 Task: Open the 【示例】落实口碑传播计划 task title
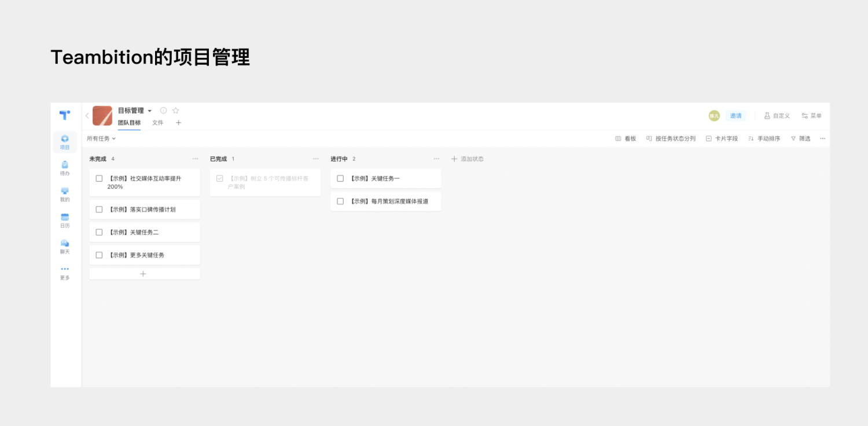point(141,210)
